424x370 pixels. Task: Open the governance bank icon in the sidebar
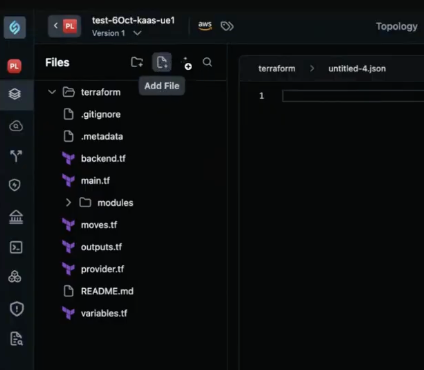pyautogui.click(x=16, y=217)
